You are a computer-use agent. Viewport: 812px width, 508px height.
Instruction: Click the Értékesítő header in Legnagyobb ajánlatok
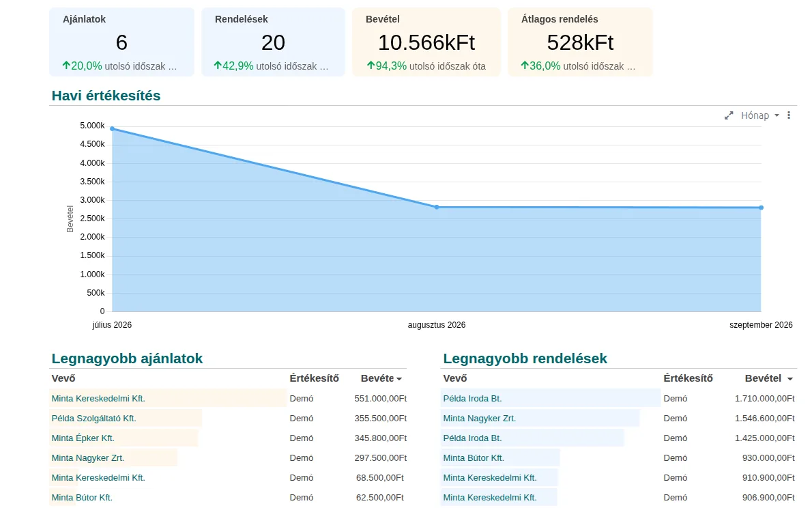315,378
